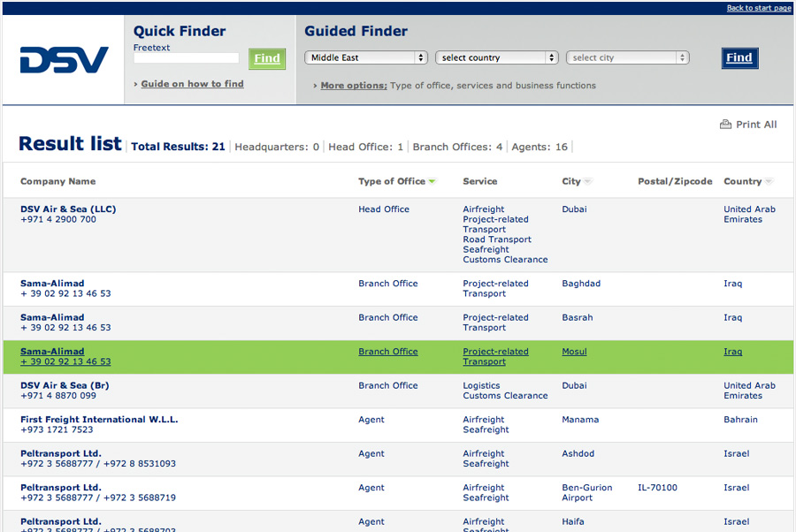The image size is (796, 532).
Task: Click the IL-70100 postal code cell
Action: [x=657, y=487]
